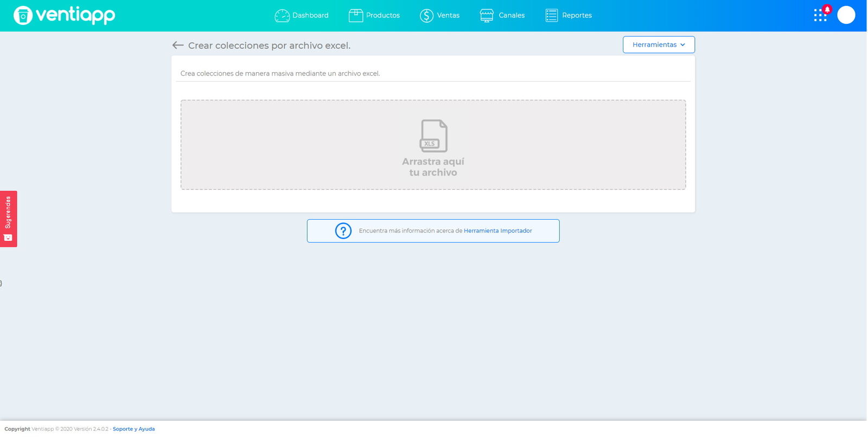Open the Soporte y Ayuda link

point(134,429)
